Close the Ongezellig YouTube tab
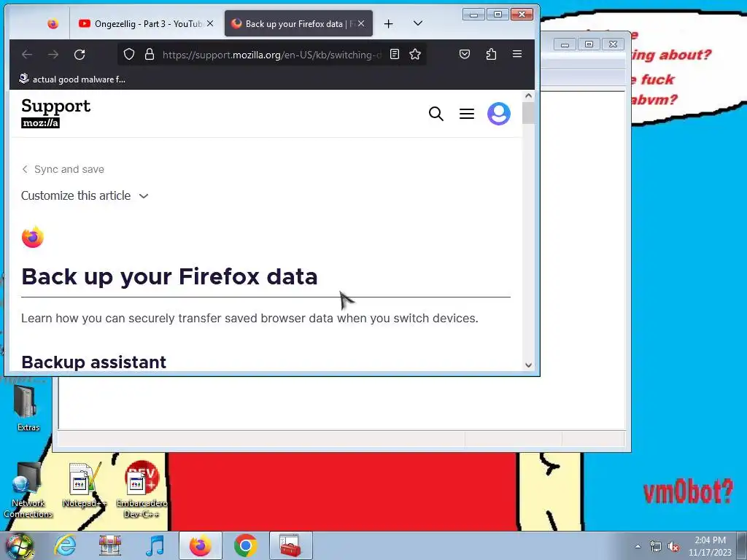 click(210, 23)
